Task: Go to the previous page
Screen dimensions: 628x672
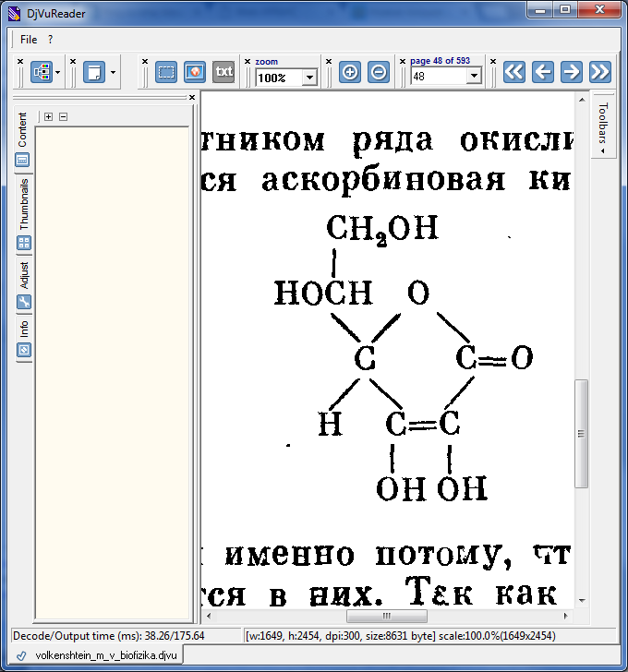Action: (x=543, y=72)
